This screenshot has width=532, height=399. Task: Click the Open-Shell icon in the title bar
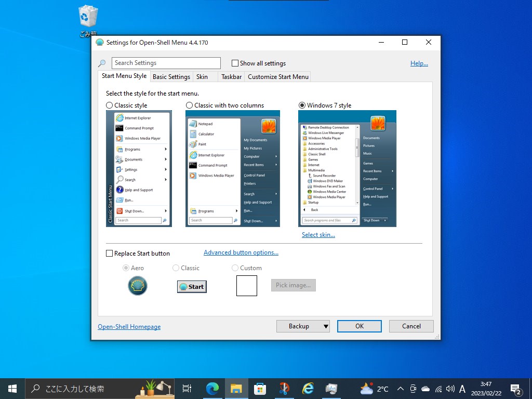click(x=99, y=43)
